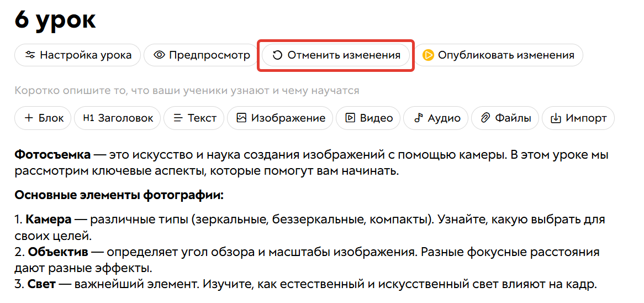Image resolution: width=644 pixels, height=303 pixels.
Task: Click the download icon in Импорт button
Action: click(x=556, y=118)
